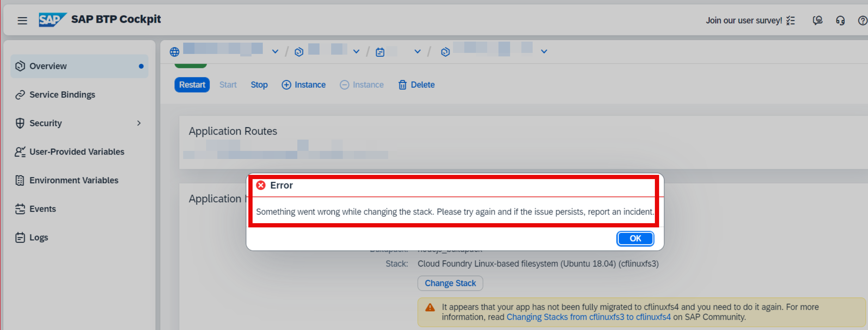Open the user survey checklist icon
Viewport: 868px width, 330px height.
(790, 20)
